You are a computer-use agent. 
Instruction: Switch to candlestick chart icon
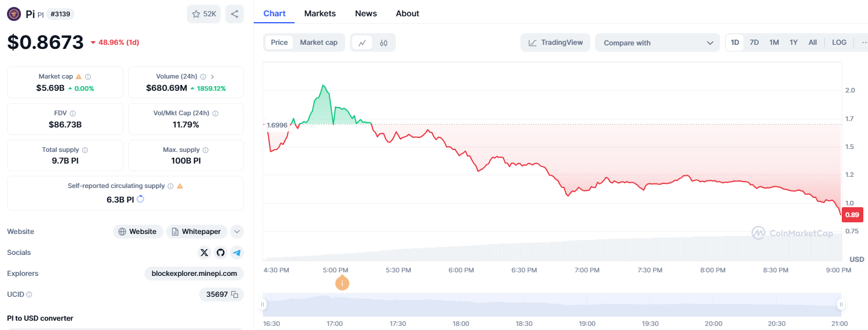tap(384, 42)
